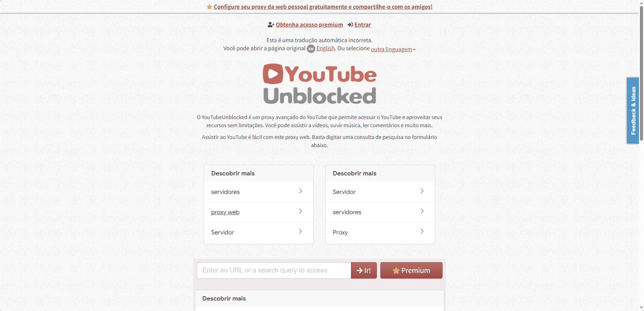Focus the URL or search query field
This screenshot has height=311, width=644.
pos(274,271)
